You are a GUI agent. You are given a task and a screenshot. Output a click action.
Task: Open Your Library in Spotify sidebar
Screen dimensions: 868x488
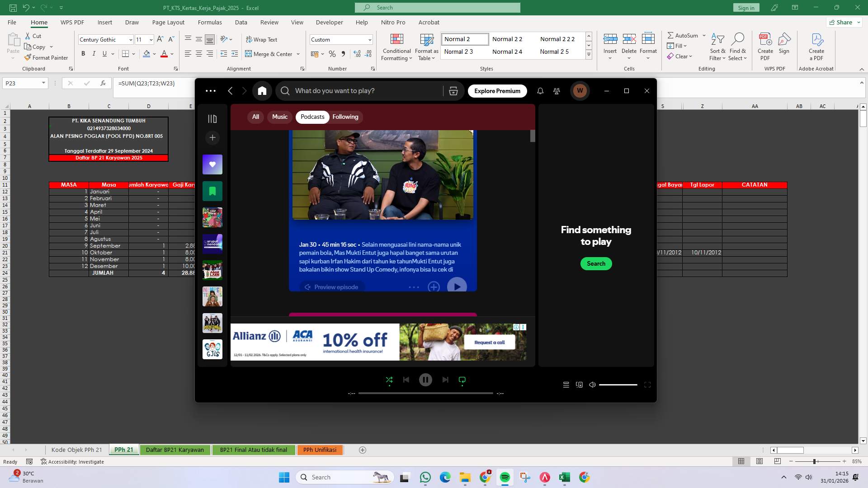click(x=212, y=119)
